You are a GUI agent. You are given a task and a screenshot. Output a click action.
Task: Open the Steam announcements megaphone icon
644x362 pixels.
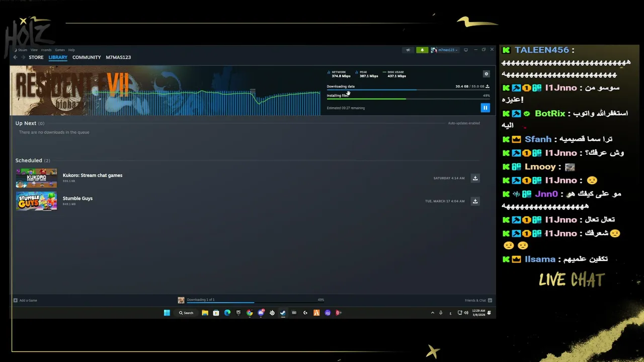(x=408, y=50)
